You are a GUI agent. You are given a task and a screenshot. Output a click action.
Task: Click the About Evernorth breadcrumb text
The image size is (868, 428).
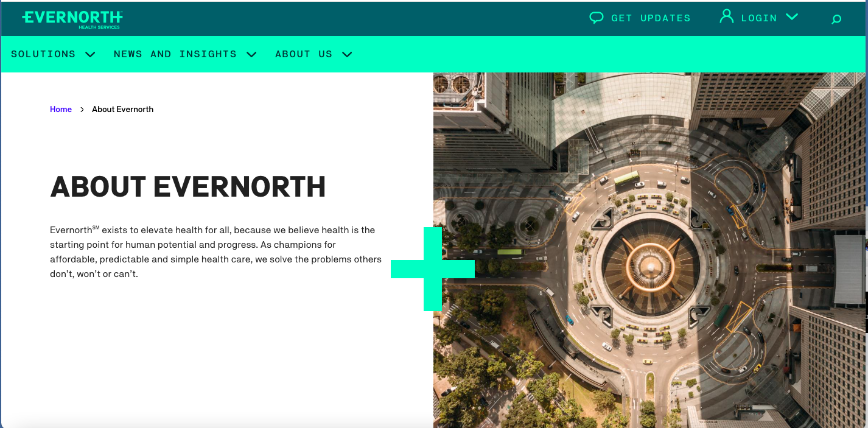(x=122, y=110)
